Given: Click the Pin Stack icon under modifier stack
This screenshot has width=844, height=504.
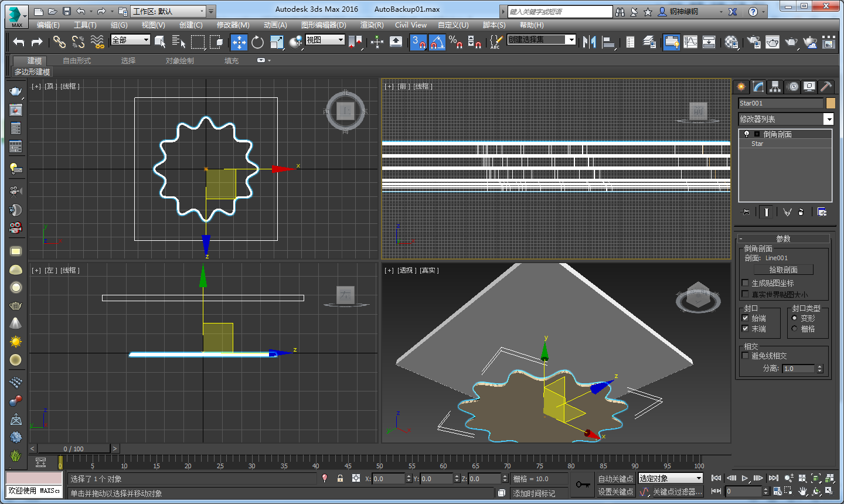Looking at the screenshot, I should (745, 212).
